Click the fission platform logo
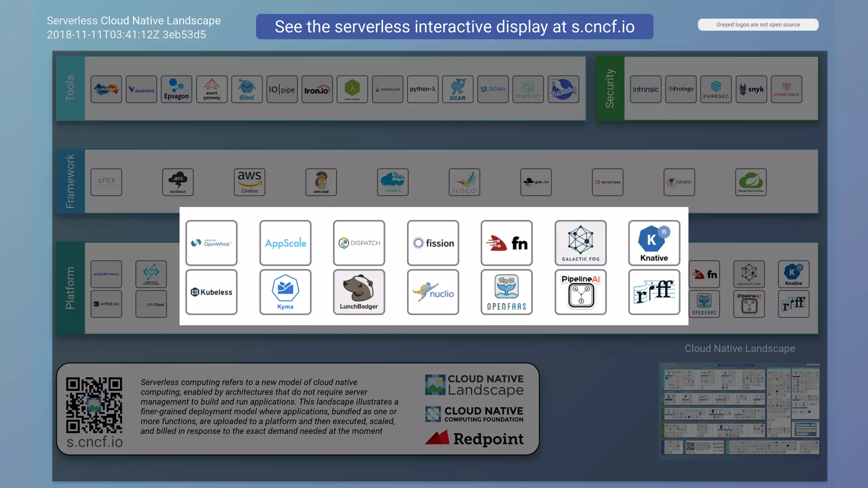Screen dimensions: 868x488 pos(433,243)
